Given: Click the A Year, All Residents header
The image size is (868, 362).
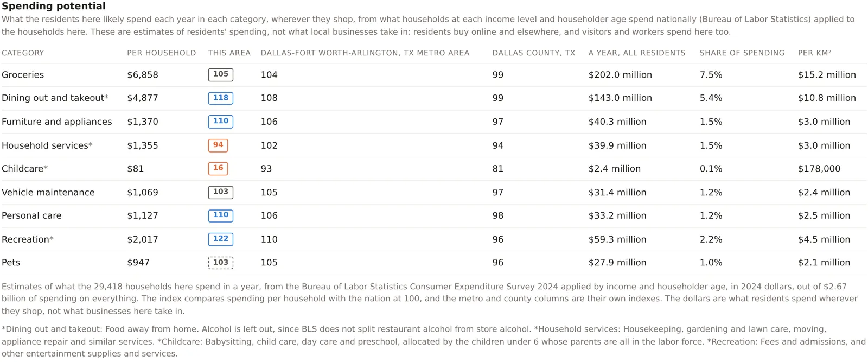Looking at the screenshot, I should tap(637, 53).
